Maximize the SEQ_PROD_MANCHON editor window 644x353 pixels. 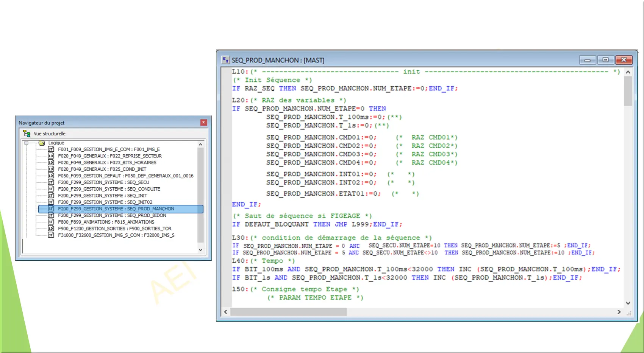[x=605, y=60]
